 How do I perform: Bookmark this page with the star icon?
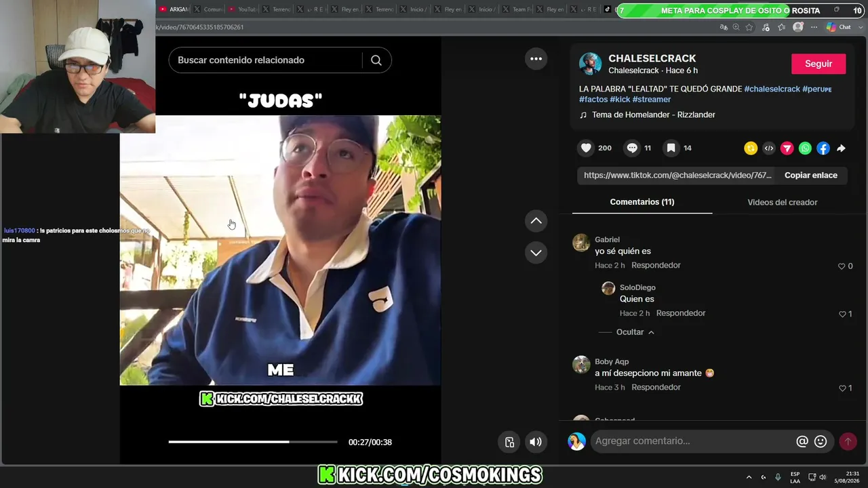pos(749,27)
